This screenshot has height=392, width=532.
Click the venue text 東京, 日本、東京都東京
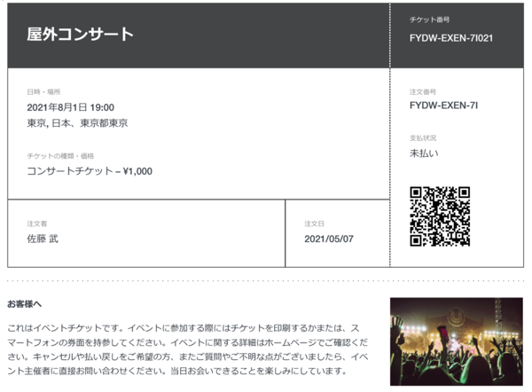(77, 123)
